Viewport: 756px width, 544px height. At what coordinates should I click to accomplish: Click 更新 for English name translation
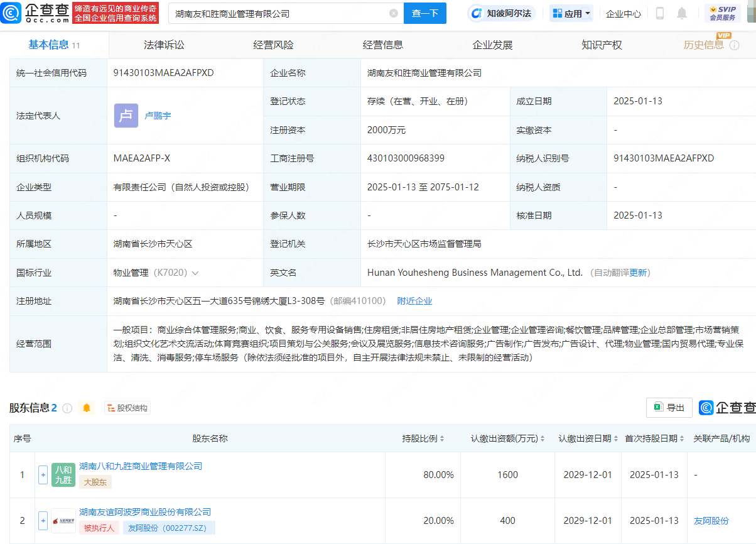[x=638, y=273]
